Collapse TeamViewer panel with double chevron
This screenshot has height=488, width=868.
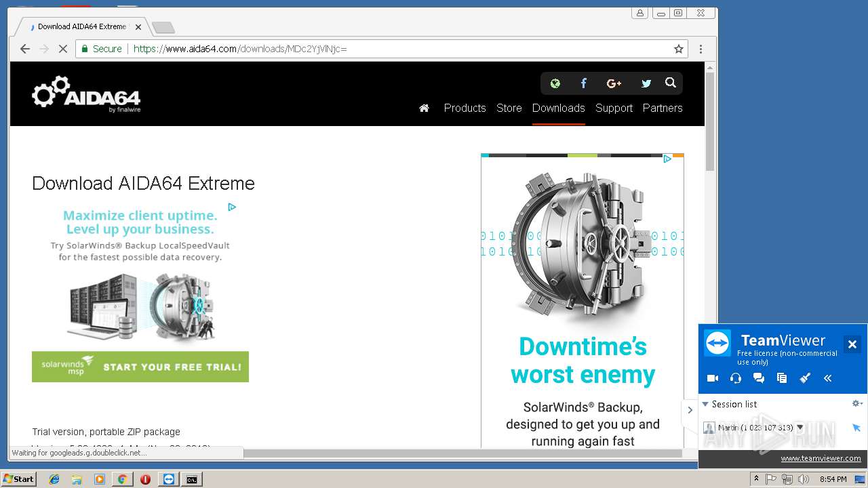tap(828, 378)
